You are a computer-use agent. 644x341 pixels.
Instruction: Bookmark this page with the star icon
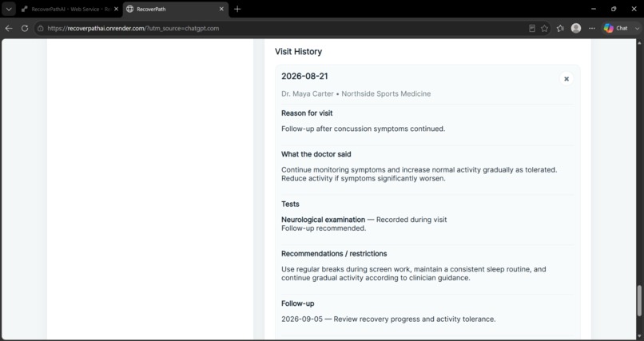tap(545, 28)
